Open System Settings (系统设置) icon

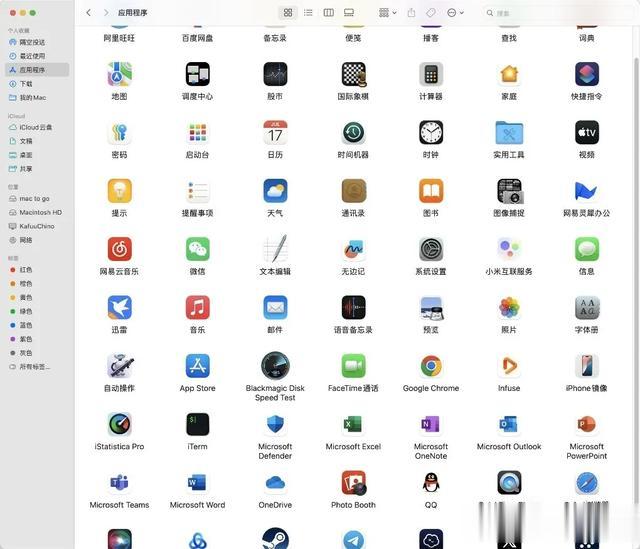pos(431,249)
